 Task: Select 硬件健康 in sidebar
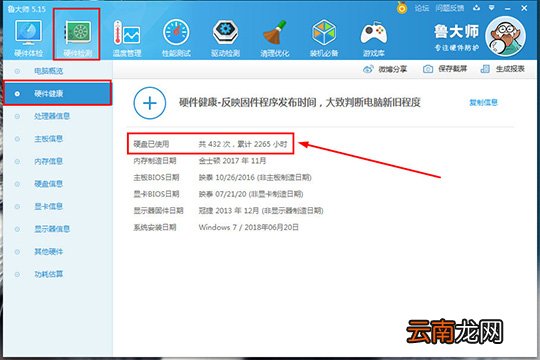tap(57, 93)
